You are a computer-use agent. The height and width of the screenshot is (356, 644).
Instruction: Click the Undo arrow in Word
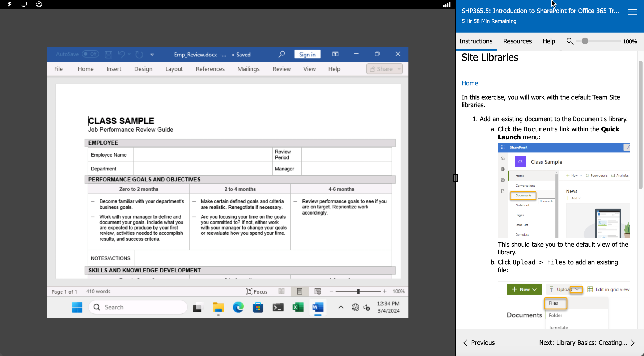click(x=122, y=54)
